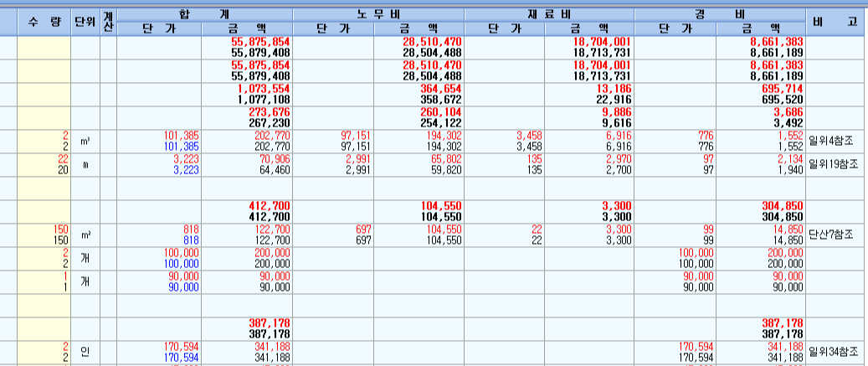Click the 단위 column header
Viewport: 868px width, 366px height.
click(85, 23)
